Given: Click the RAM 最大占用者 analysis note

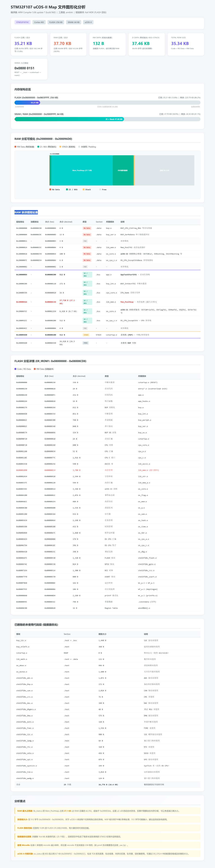Looking at the screenshot, I should [108, 811].
